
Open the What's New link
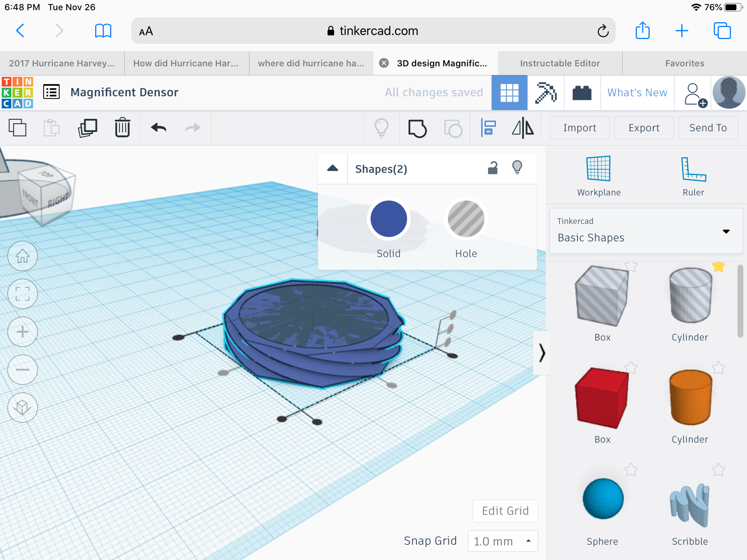click(x=637, y=93)
